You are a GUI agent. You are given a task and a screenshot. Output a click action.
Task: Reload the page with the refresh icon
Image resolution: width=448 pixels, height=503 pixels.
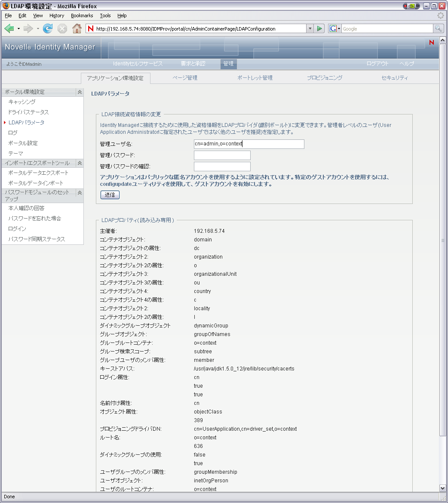coord(48,28)
